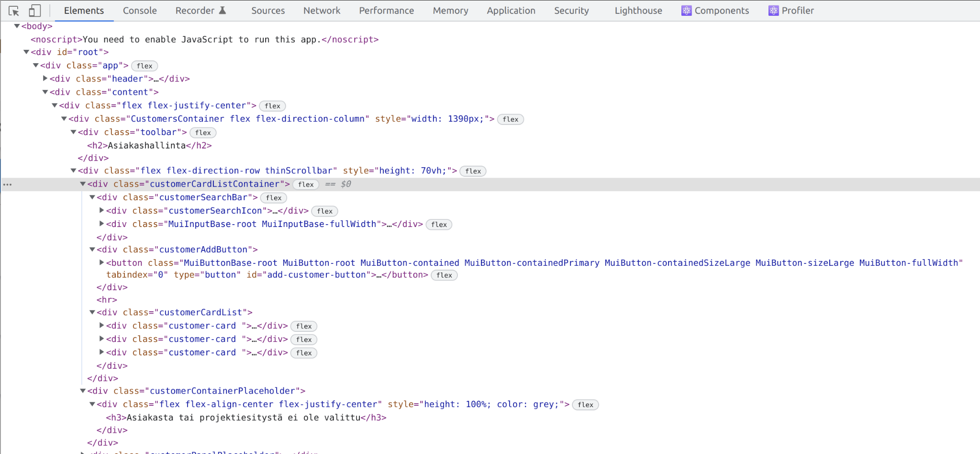
Task: Toggle the device toolbar icon
Action: coord(34,11)
